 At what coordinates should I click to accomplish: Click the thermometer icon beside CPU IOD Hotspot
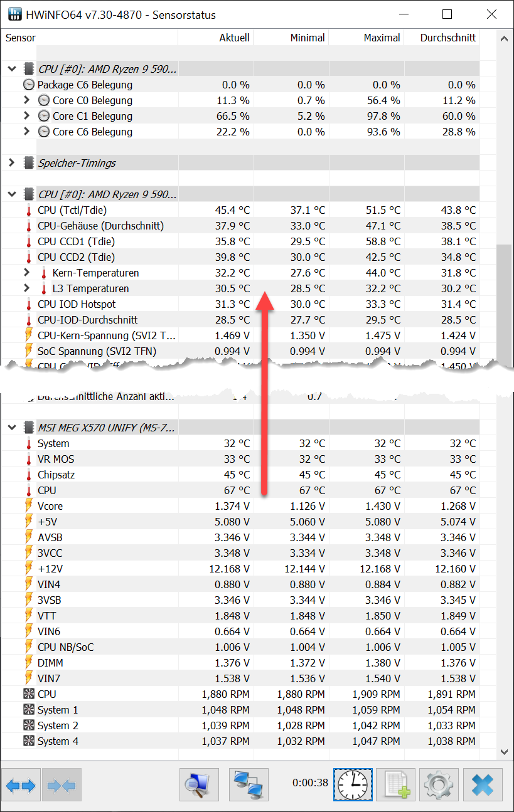click(x=29, y=304)
